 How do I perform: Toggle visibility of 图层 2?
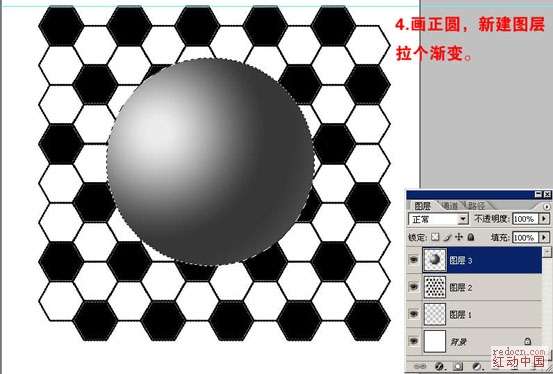pos(414,287)
